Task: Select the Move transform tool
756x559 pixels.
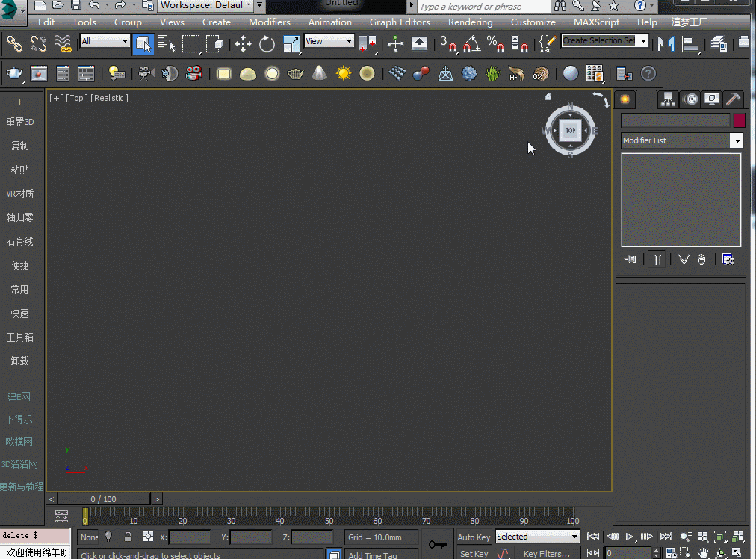Action: pos(243,43)
